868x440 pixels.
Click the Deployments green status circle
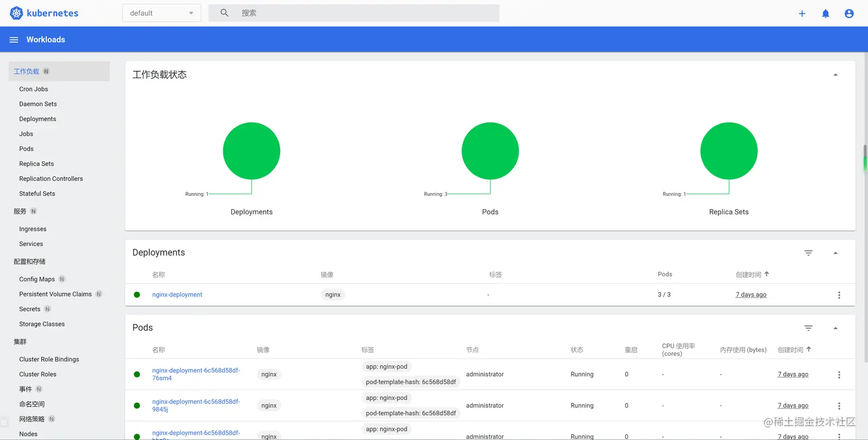251,151
